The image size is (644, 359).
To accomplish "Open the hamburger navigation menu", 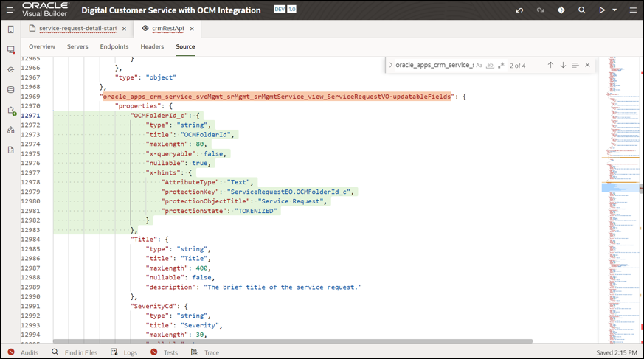I will tap(10, 10).
